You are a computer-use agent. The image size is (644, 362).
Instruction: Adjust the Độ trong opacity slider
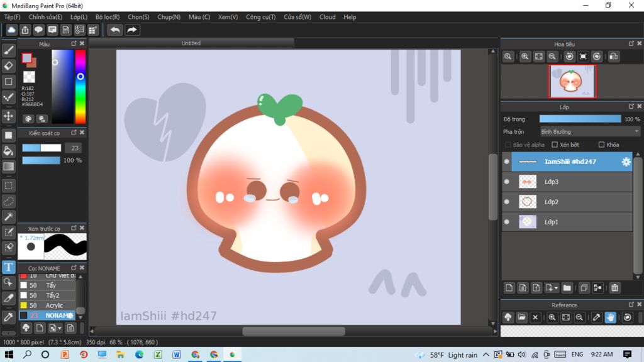point(580,119)
